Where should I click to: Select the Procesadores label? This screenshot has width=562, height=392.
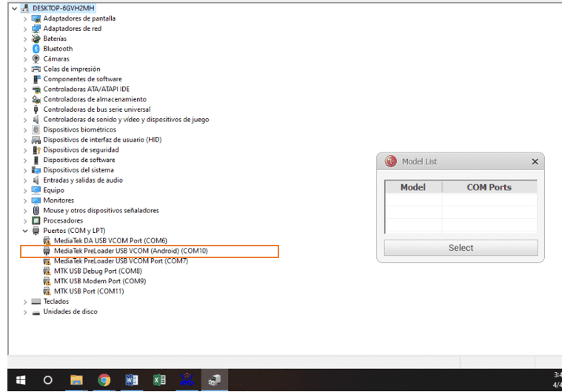click(x=63, y=220)
